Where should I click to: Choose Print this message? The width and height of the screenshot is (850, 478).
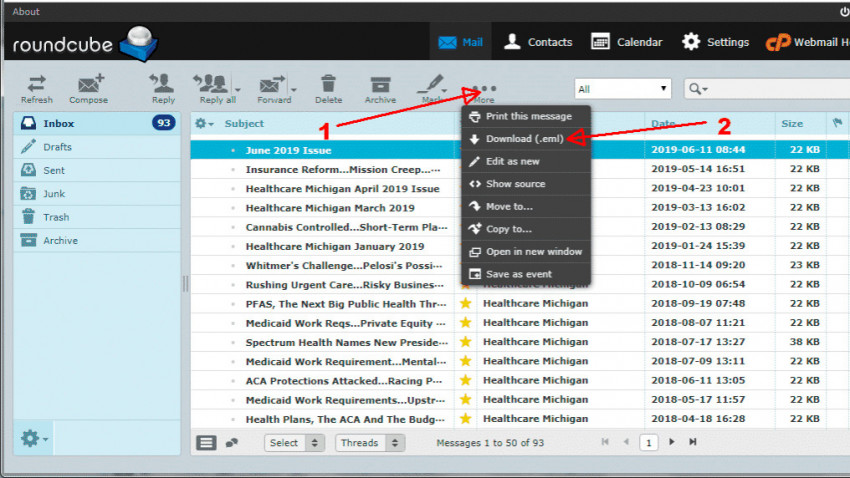click(526, 116)
